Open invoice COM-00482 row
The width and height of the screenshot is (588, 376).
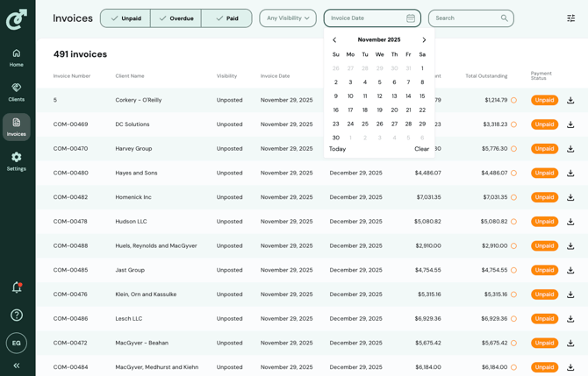click(312, 197)
